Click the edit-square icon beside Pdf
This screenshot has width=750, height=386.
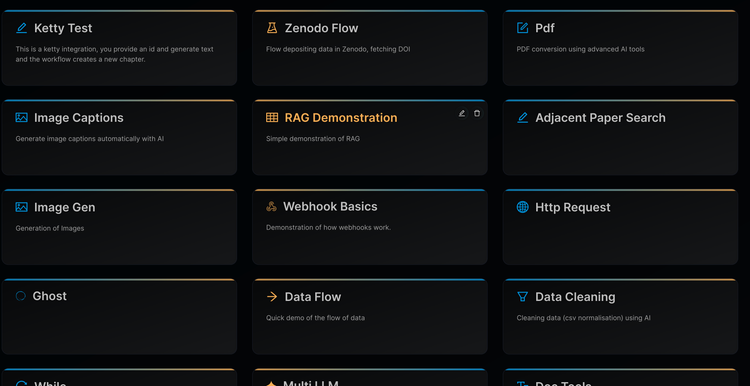(522, 28)
